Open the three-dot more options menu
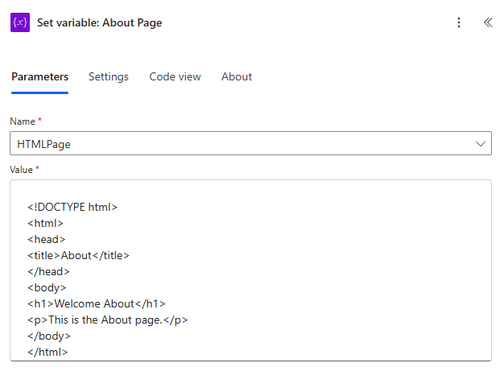This screenshot has height=379, width=500. pos(459,22)
